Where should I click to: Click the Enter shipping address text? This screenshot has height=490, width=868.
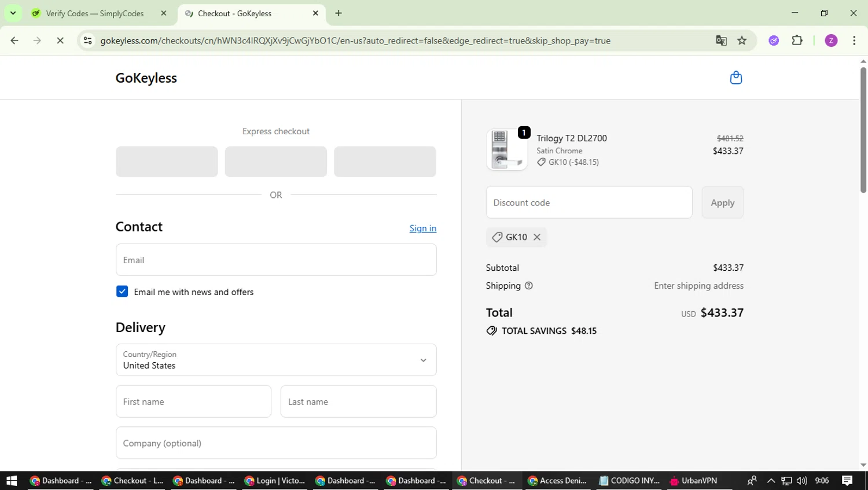[x=698, y=286]
